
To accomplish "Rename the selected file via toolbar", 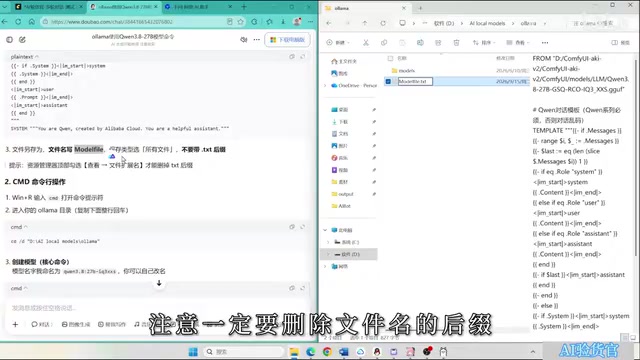I will coord(420,42).
